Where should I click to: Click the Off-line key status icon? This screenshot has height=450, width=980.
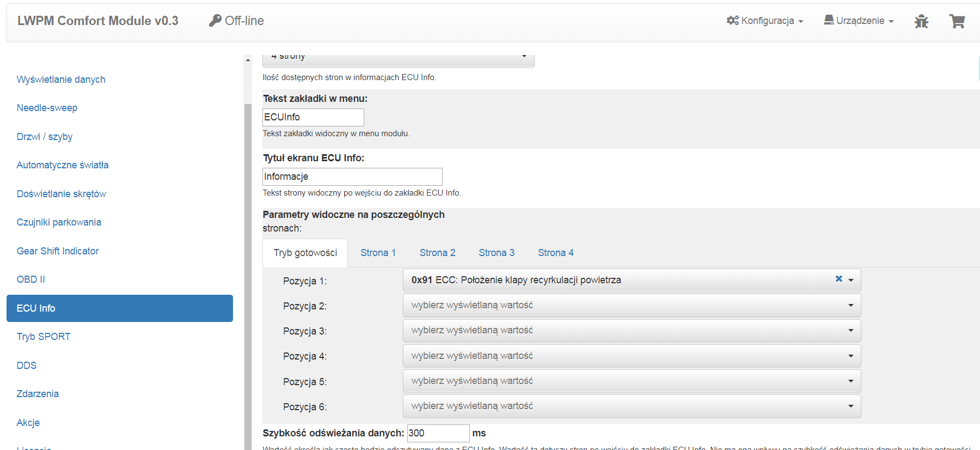point(215,21)
